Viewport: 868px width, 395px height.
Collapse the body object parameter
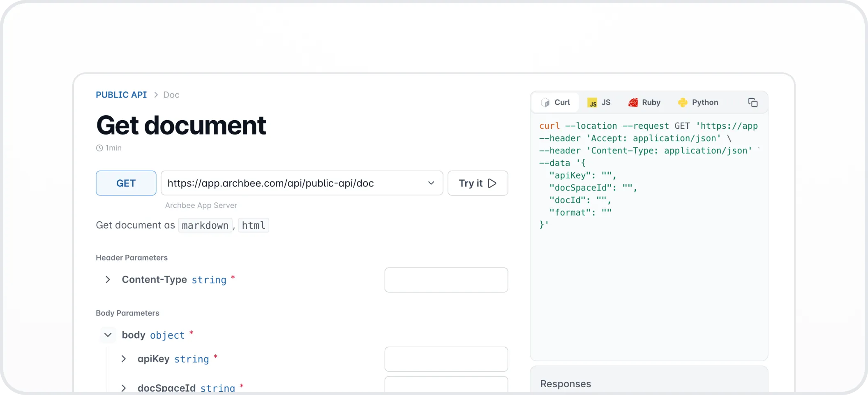108,335
